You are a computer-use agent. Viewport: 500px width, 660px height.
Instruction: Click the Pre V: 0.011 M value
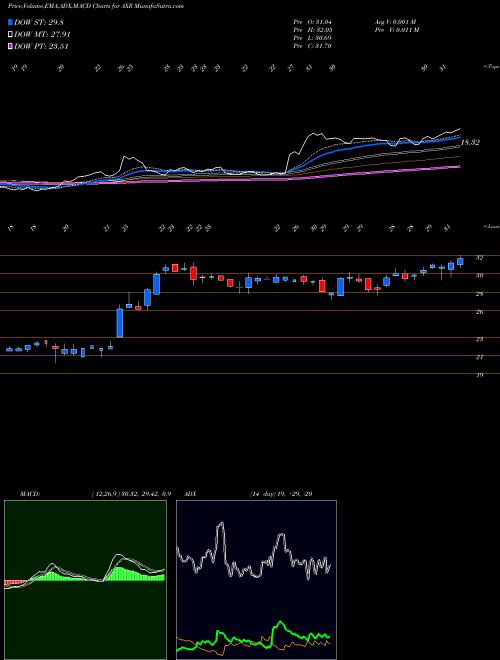pos(396,29)
